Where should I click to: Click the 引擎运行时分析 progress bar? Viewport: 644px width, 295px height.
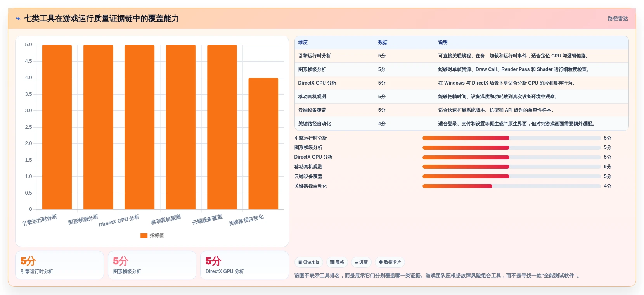click(x=511, y=138)
